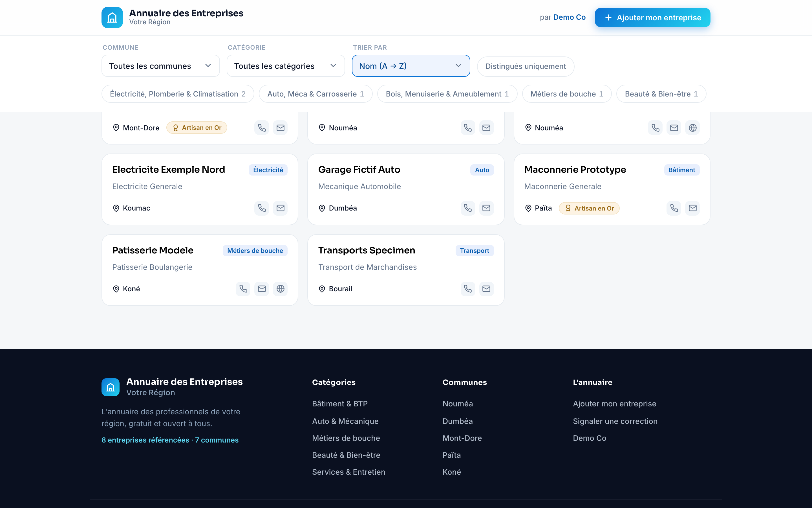Open footer link Bâtiment & BTP
This screenshot has width=812, height=508.
[339, 404]
